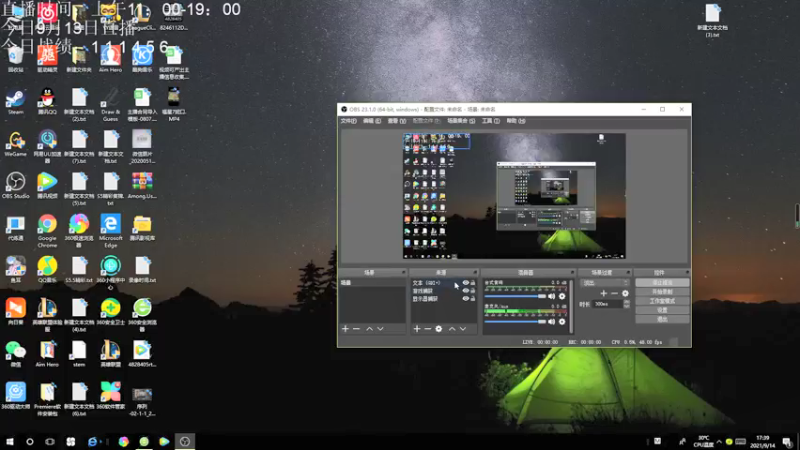Open the 工具(T) menu in OBS
This screenshot has height=450, width=800.
click(x=491, y=121)
